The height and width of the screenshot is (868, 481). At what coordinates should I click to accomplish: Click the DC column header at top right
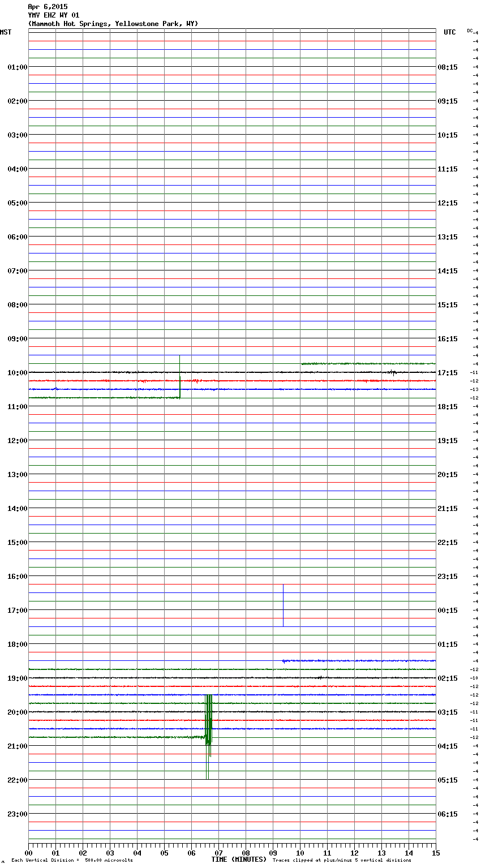(470, 31)
